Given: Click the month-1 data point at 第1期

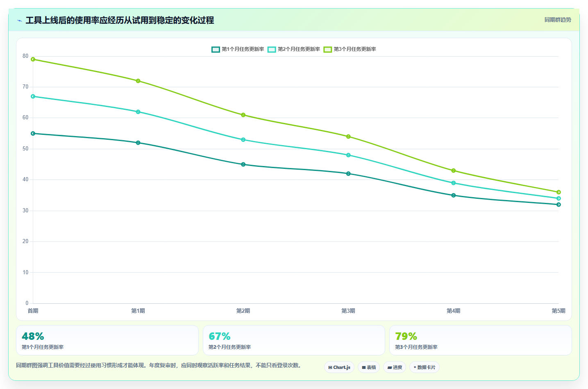Looking at the screenshot, I should click(138, 143).
